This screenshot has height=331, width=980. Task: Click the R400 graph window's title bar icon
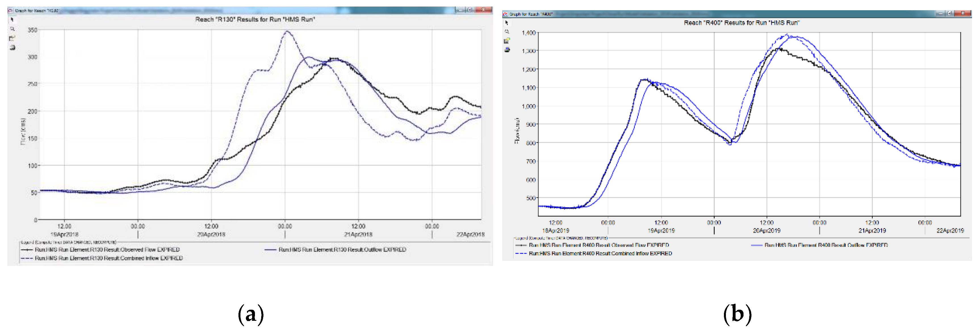point(505,14)
